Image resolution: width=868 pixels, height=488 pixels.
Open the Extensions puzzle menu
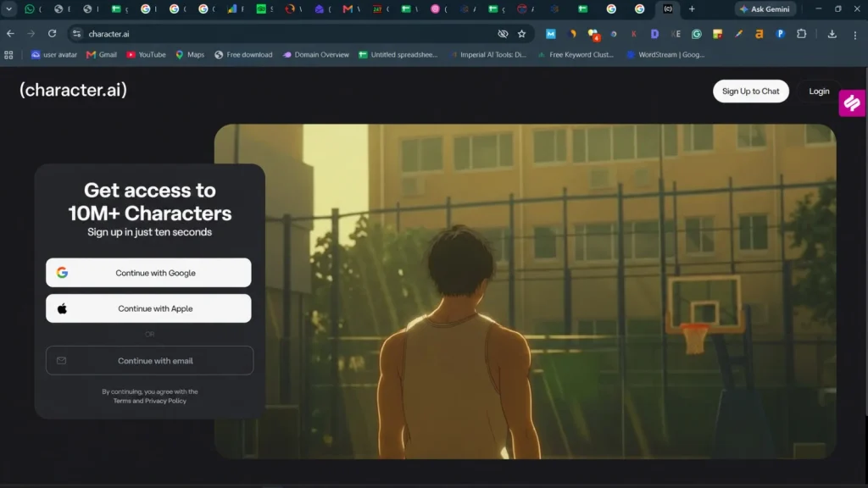801,34
